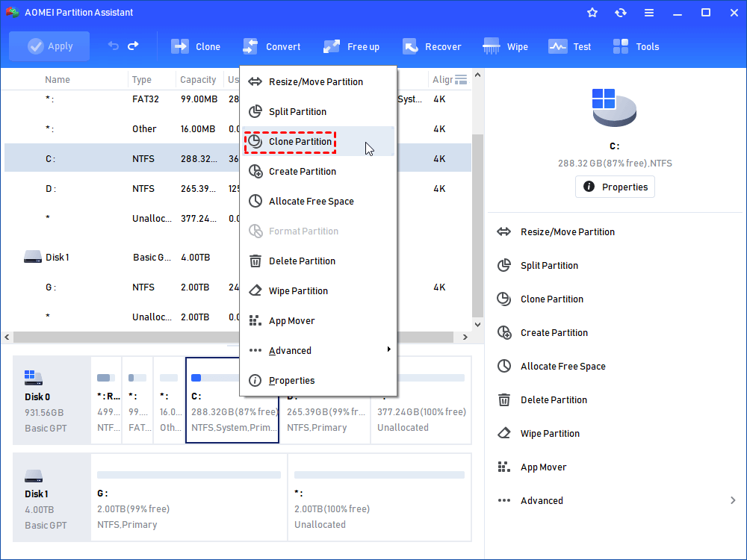Select the 499 recovery partition block
The height and width of the screenshot is (560, 747).
[106, 400]
